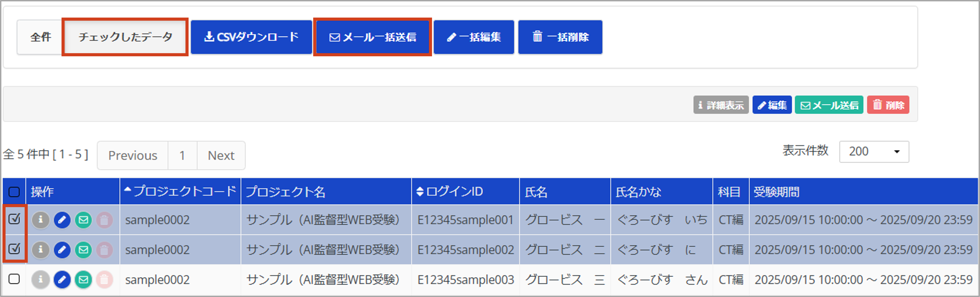Open detail info icon for E12345sample001 row
The image size is (980, 297).
click(x=41, y=220)
